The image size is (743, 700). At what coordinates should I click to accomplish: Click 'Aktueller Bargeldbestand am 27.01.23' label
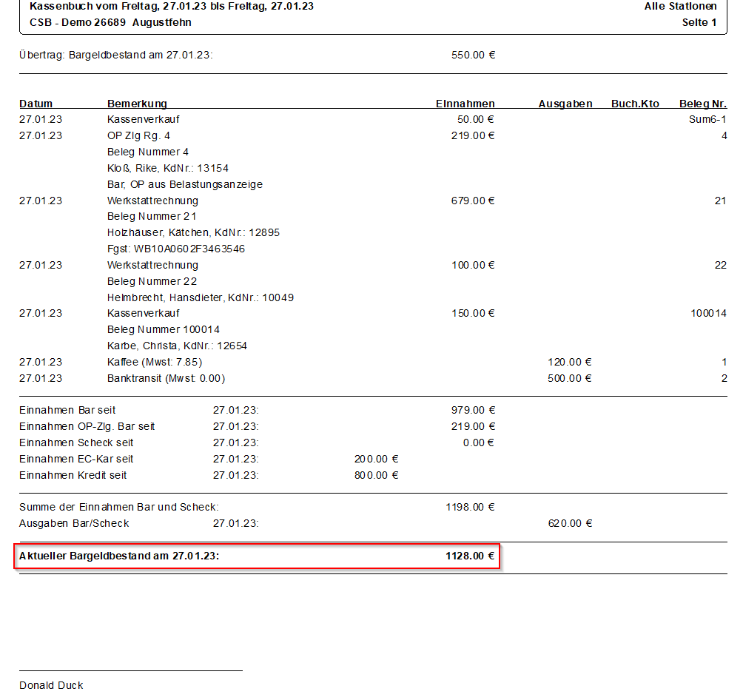pyautogui.click(x=119, y=556)
